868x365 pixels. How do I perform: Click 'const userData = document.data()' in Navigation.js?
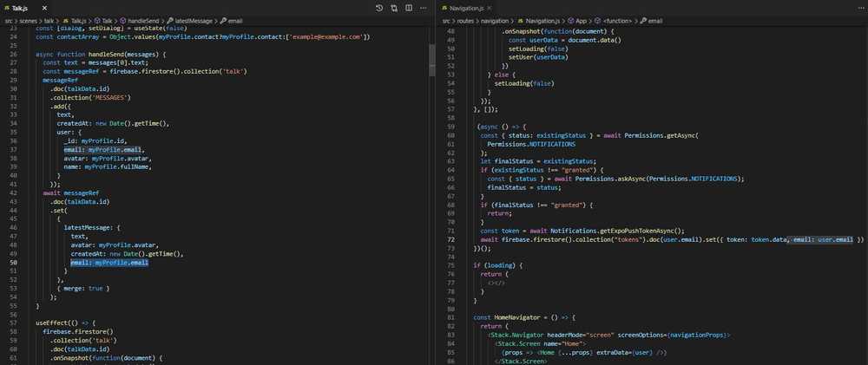coord(565,41)
